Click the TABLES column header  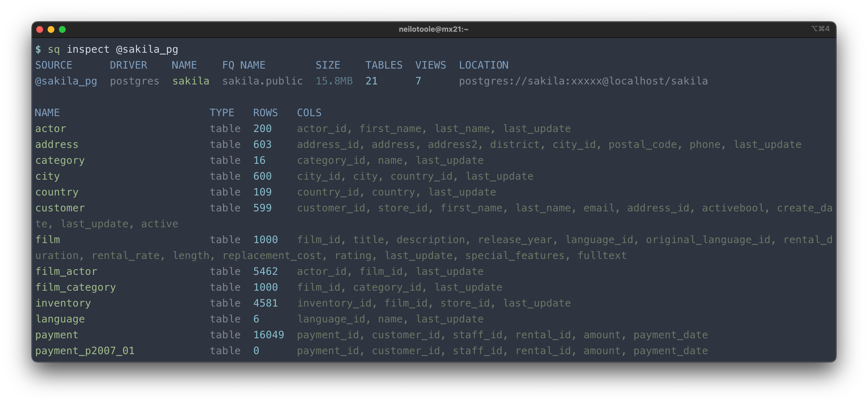384,65
